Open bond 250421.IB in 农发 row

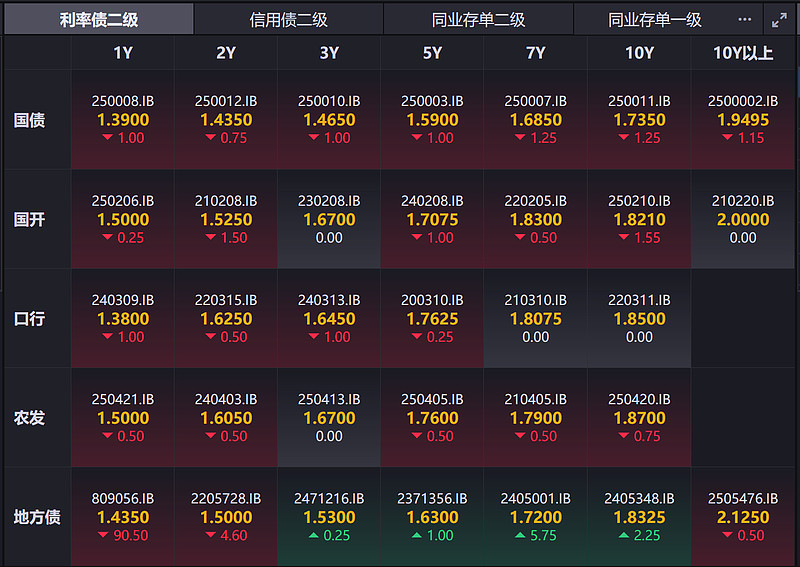(x=123, y=417)
